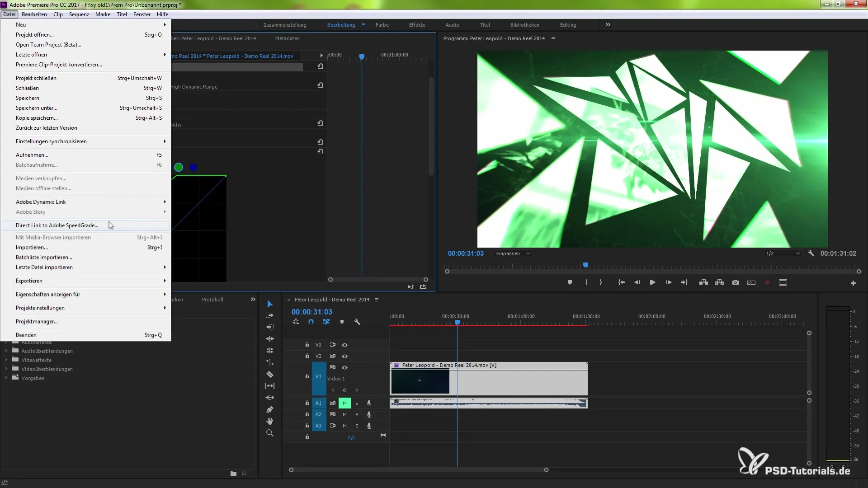Expand the Vorgaben folder

click(x=6, y=378)
